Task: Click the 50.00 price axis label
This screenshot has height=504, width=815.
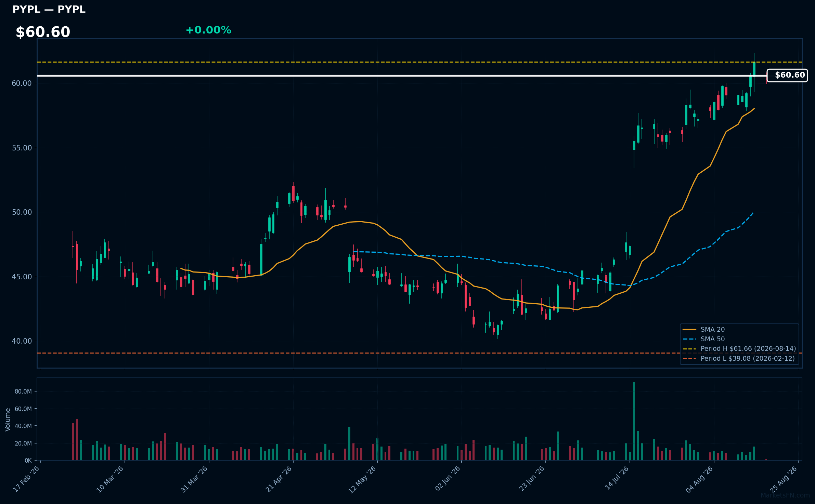Action: [x=22, y=212]
